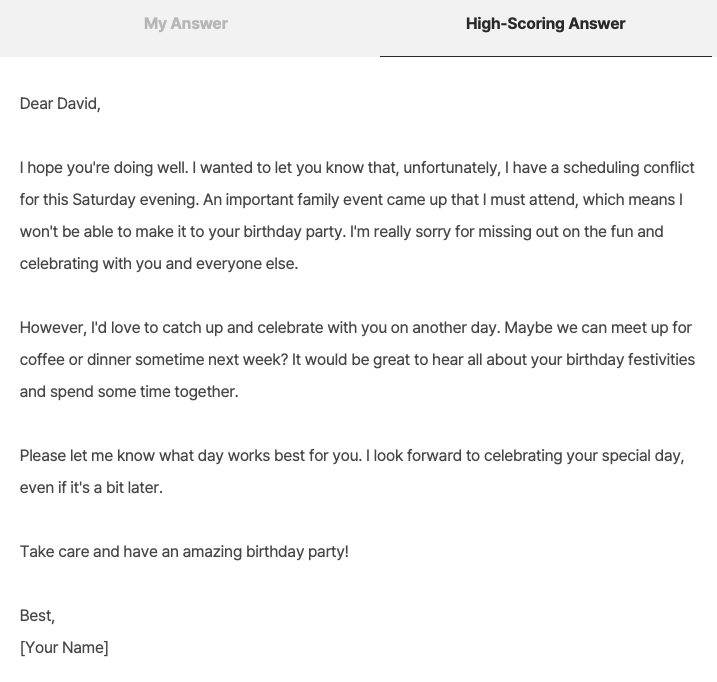The height and width of the screenshot is (682, 717).
Task: Click the word 'However' starting second paragraph
Action: [x=51, y=328]
